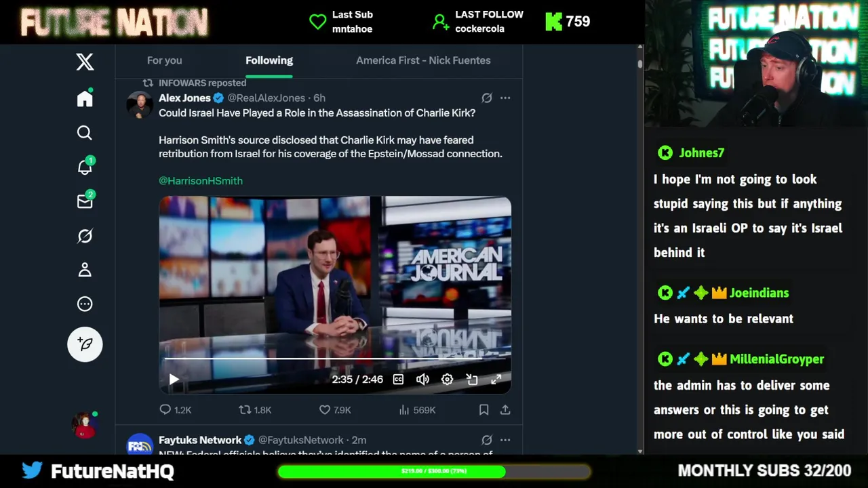
Task: Enter fullscreen on the video
Action: tap(496, 380)
